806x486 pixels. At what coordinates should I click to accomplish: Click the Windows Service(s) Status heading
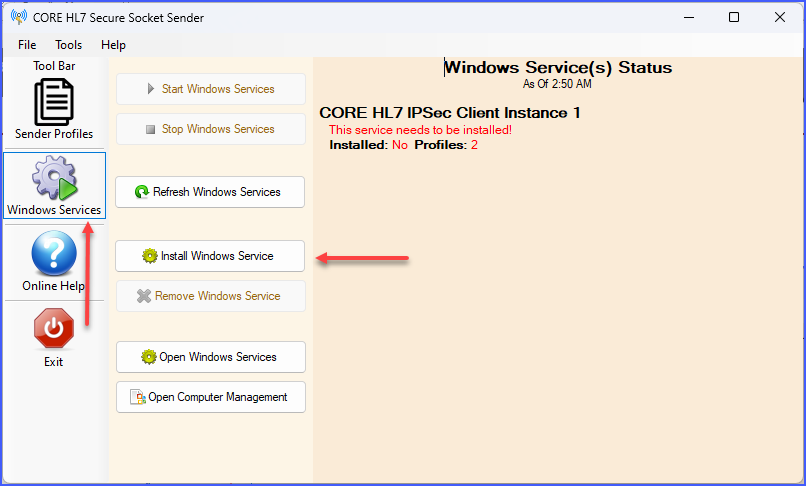point(558,67)
